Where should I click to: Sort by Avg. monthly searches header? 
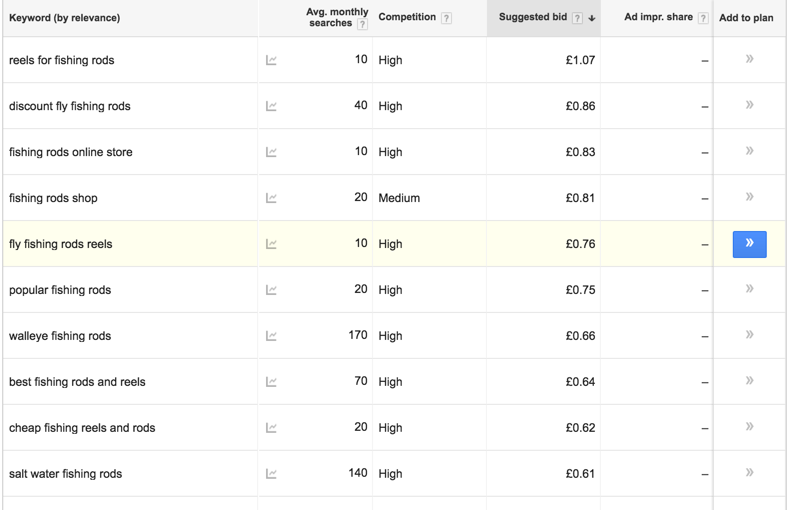[337, 17]
